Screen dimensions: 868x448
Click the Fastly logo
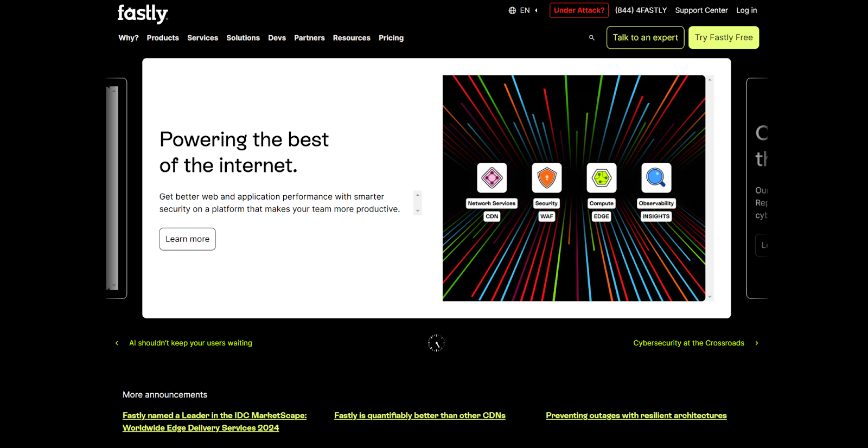143,14
